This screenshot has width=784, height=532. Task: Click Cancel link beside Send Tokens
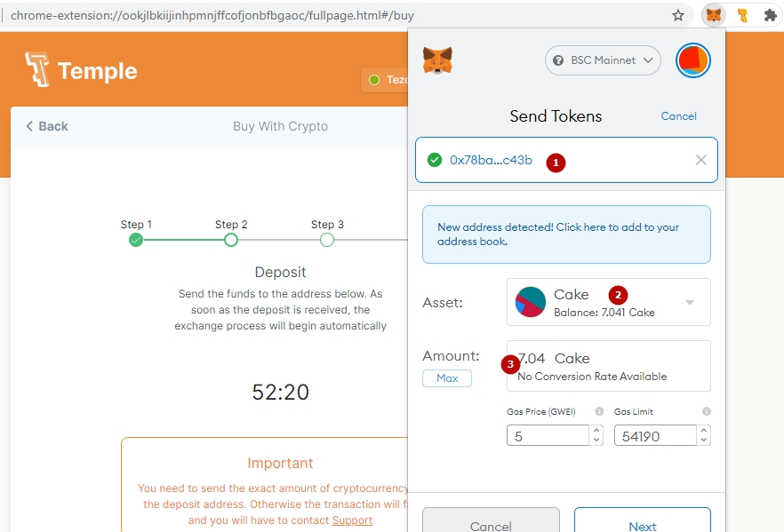click(x=678, y=115)
